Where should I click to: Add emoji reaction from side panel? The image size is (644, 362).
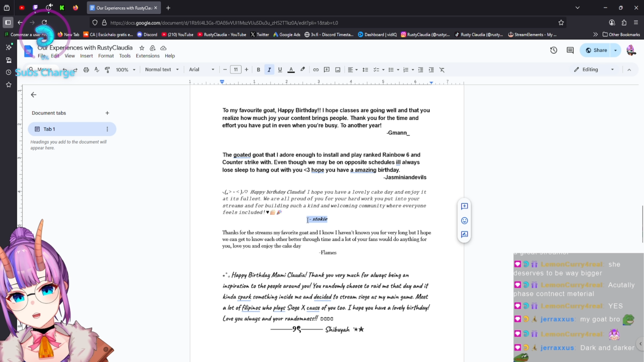click(x=464, y=221)
